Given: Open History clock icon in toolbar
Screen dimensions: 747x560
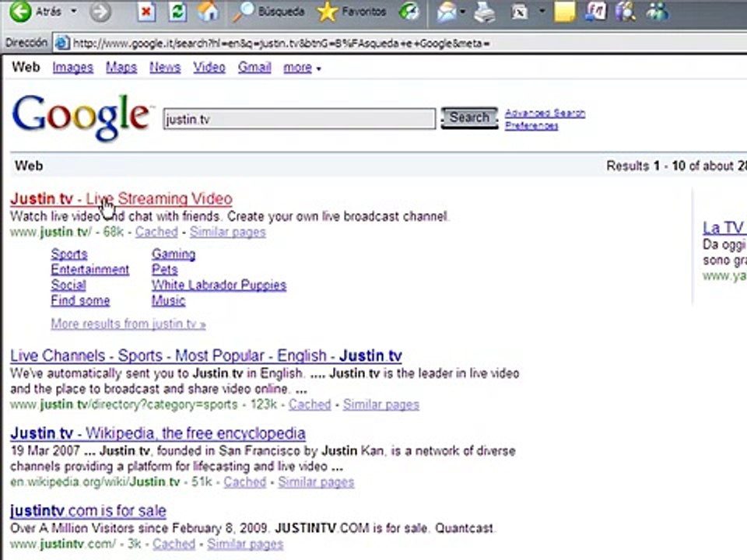Looking at the screenshot, I should pyautogui.click(x=409, y=12).
